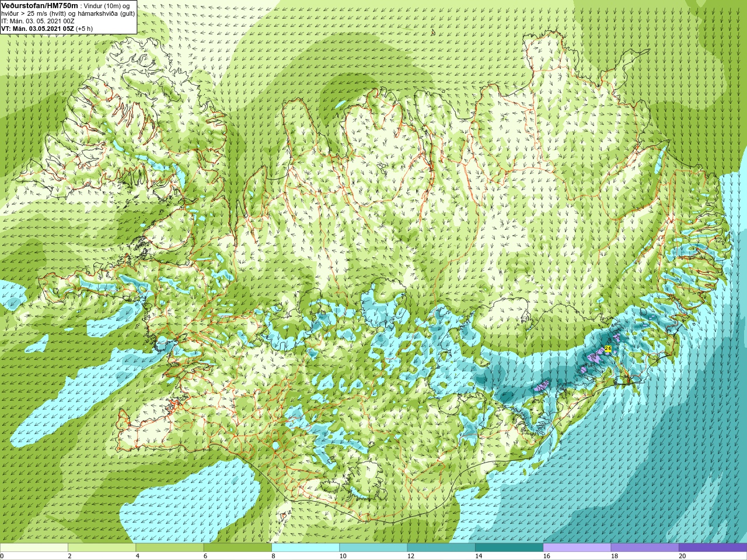This screenshot has height=560, width=747.
Task: Select the 6–8 m/s dark green swatch
Action: click(x=238, y=548)
